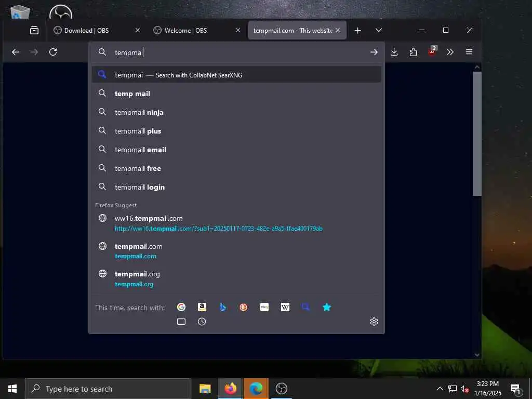The height and width of the screenshot is (399, 532).
Task: Open the uBlock Origin extension icon
Action: pyautogui.click(x=432, y=51)
